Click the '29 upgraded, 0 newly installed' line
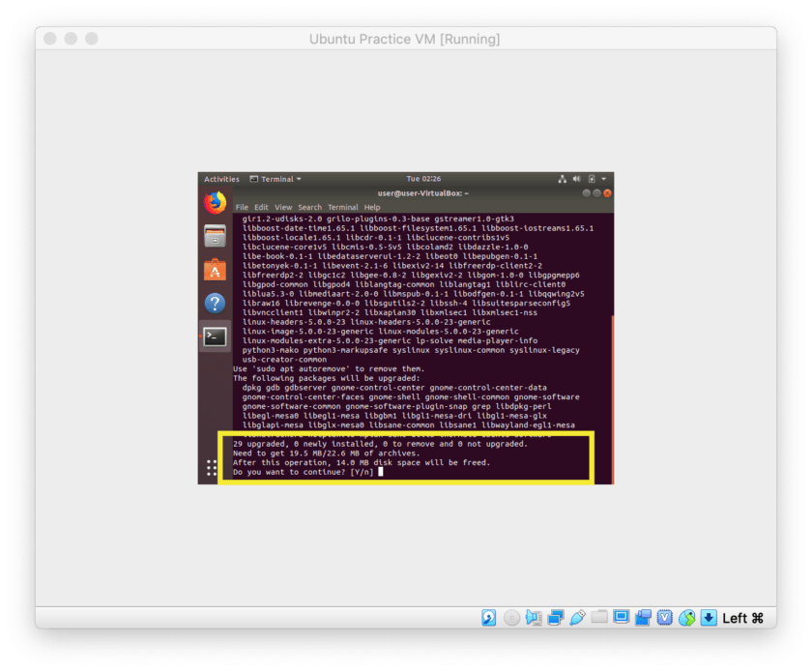Image resolution: width=812 pixels, height=672 pixels. 380,444
